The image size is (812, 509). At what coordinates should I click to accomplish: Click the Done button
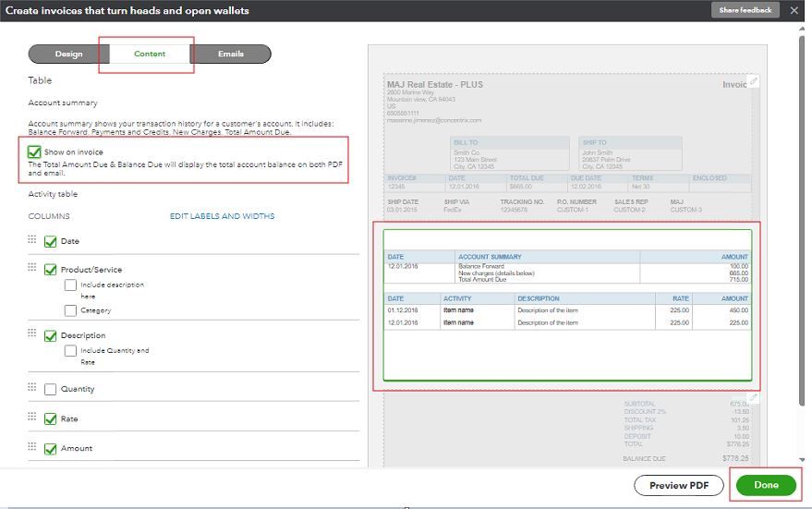(x=766, y=485)
